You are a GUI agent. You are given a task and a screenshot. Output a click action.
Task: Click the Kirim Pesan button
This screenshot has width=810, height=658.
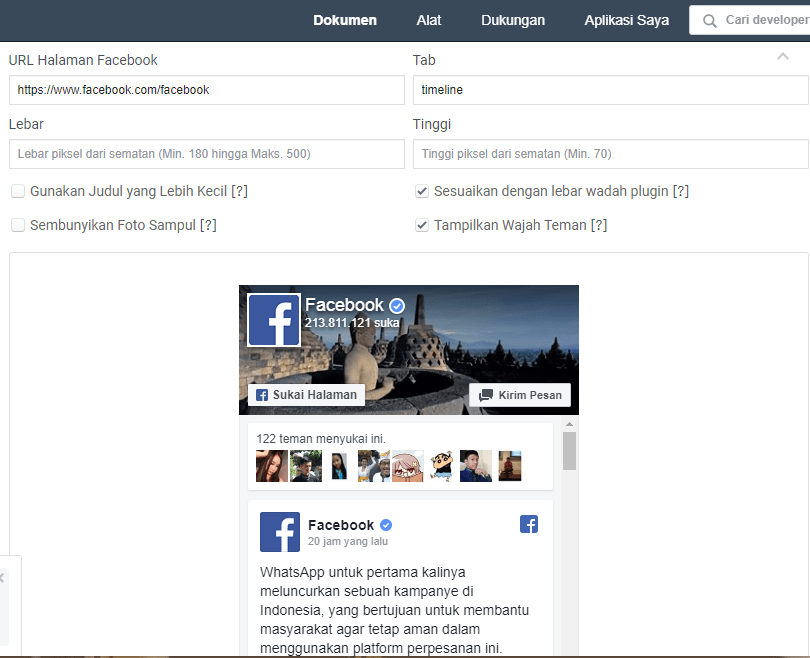coord(520,395)
